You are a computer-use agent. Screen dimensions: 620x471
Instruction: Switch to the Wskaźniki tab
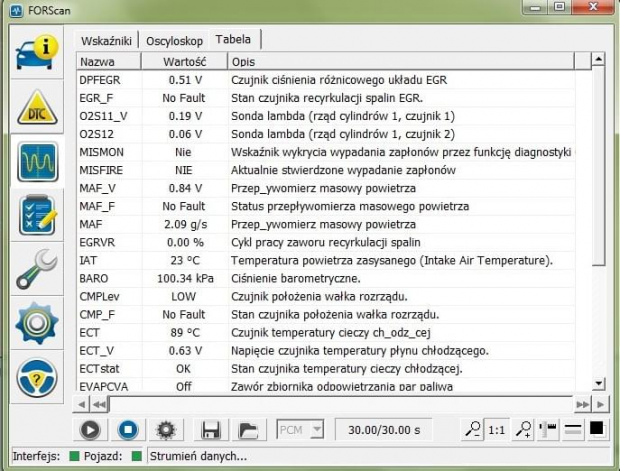[x=106, y=41]
